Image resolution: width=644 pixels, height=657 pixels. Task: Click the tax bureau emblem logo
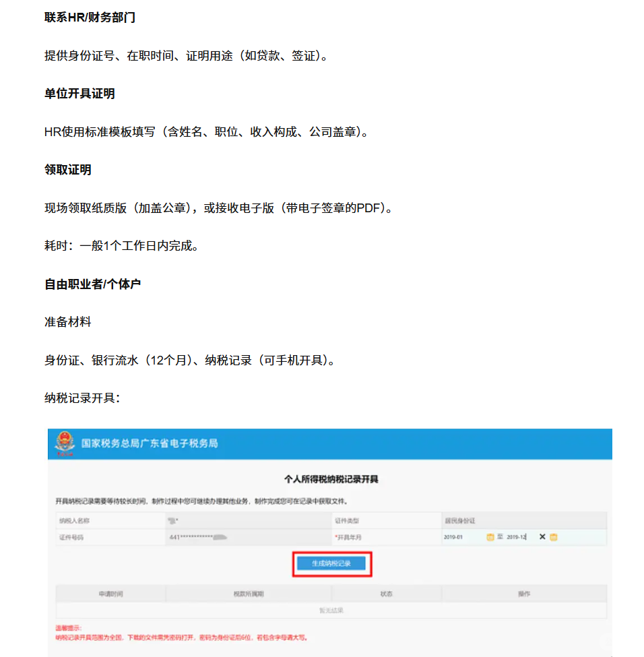coord(65,443)
